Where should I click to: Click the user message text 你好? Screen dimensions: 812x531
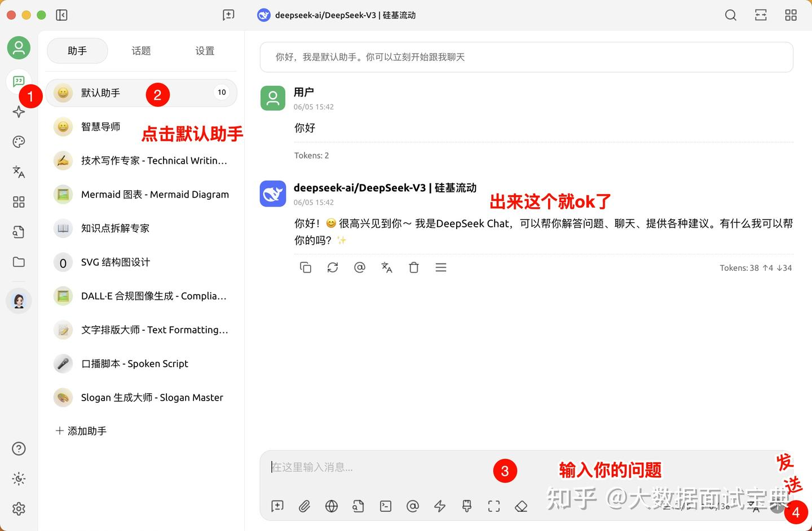click(304, 128)
